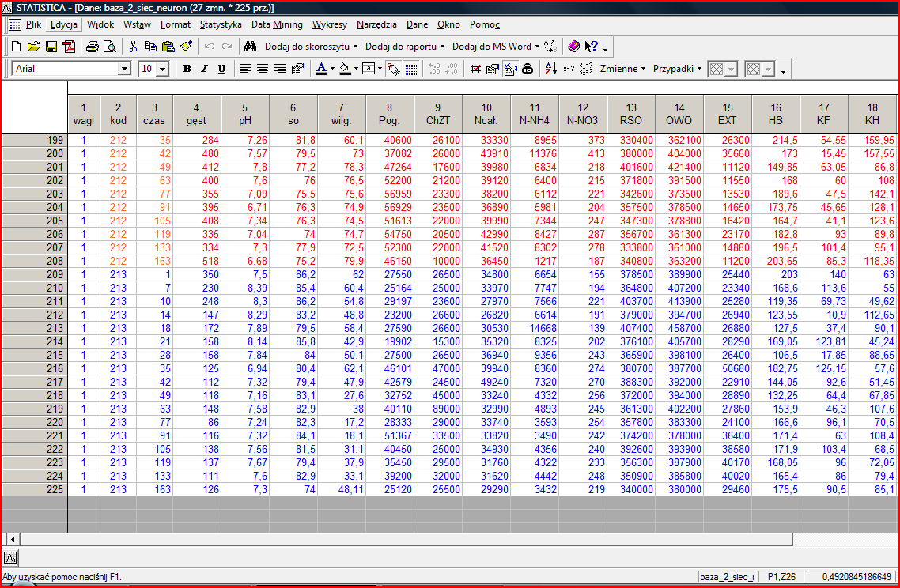The height and width of the screenshot is (588, 900).
Task: Open the first hatch pattern selector
Action: (722, 69)
